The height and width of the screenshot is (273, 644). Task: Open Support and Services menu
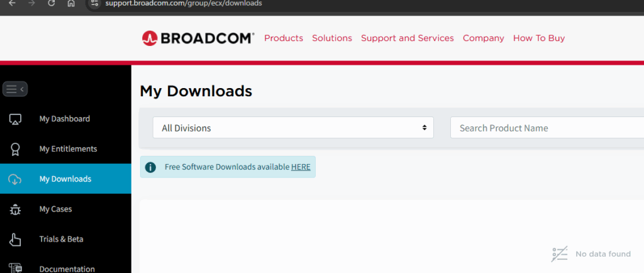[407, 38]
